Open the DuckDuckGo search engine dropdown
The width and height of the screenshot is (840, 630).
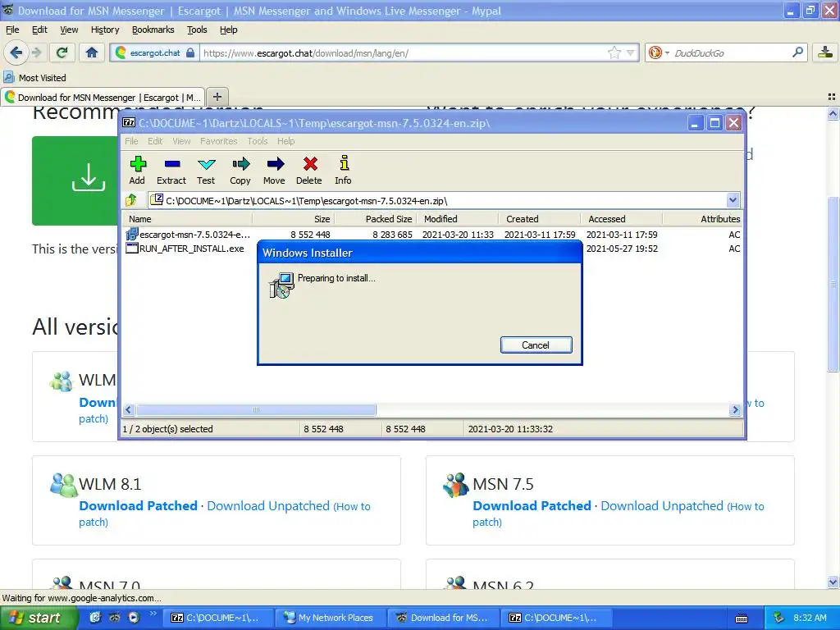coord(667,52)
